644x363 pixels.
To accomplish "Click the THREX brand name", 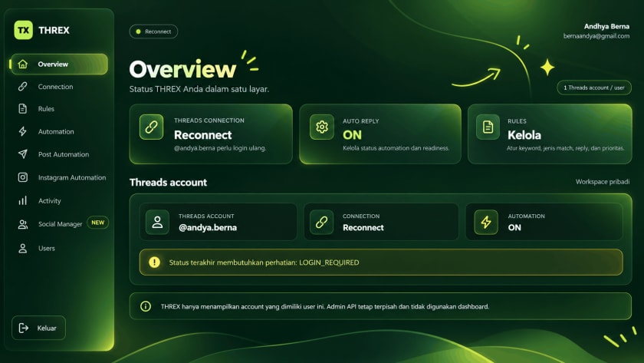I will [x=54, y=30].
